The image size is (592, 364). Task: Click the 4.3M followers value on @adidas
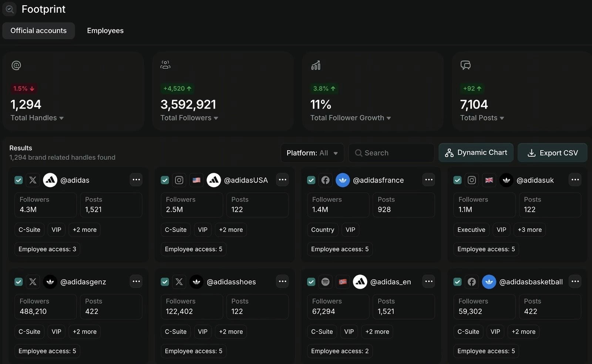(28, 210)
